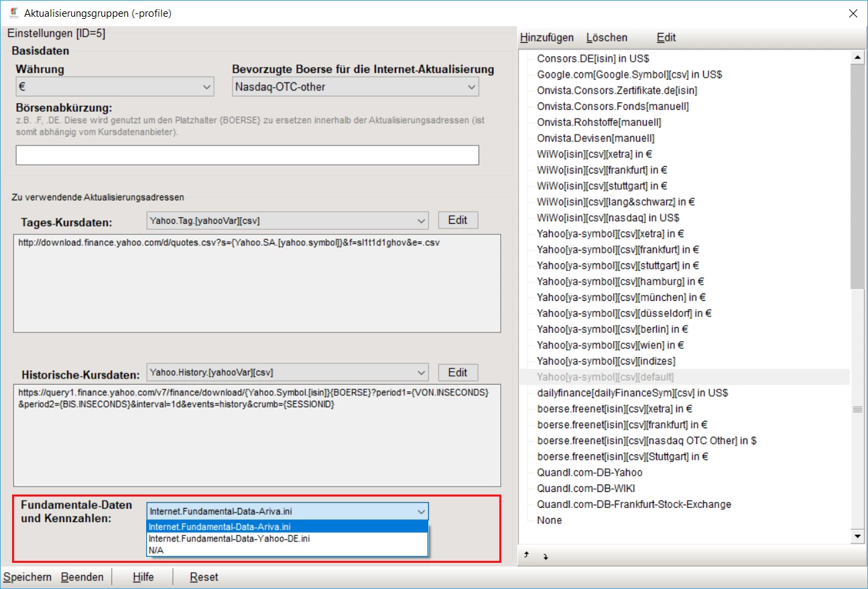Choose Internet.Fundamental-Data-Yahoo-DE.ini from the open list
This screenshot has width=868, height=589.
(229, 538)
